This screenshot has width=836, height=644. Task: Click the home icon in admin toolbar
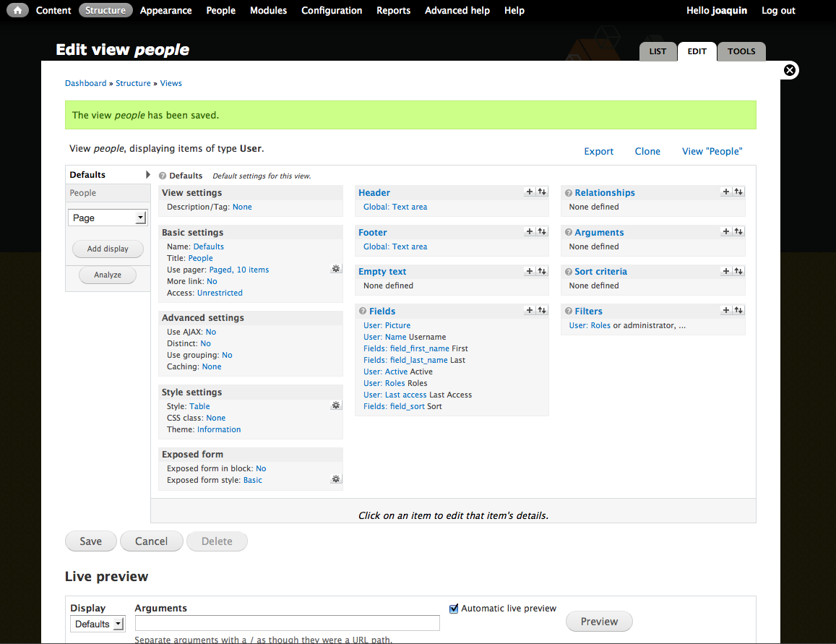click(x=17, y=10)
